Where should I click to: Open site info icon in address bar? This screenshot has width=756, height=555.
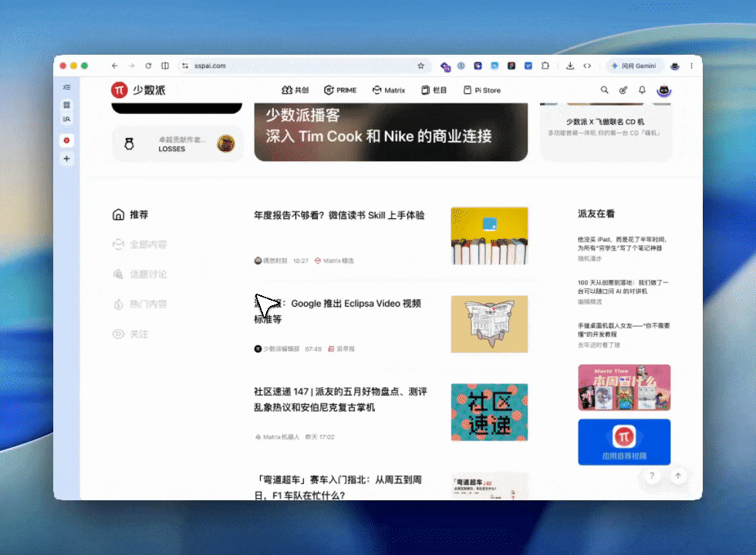tap(185, 66)
